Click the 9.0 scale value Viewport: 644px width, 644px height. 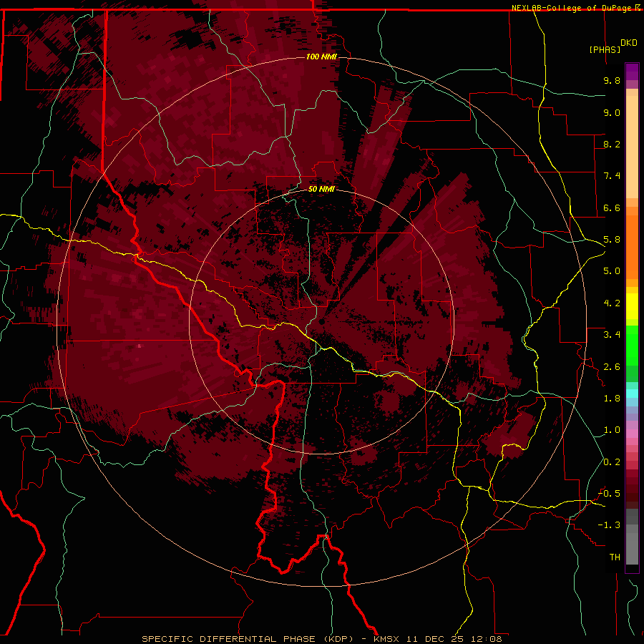tap(612, 112)
